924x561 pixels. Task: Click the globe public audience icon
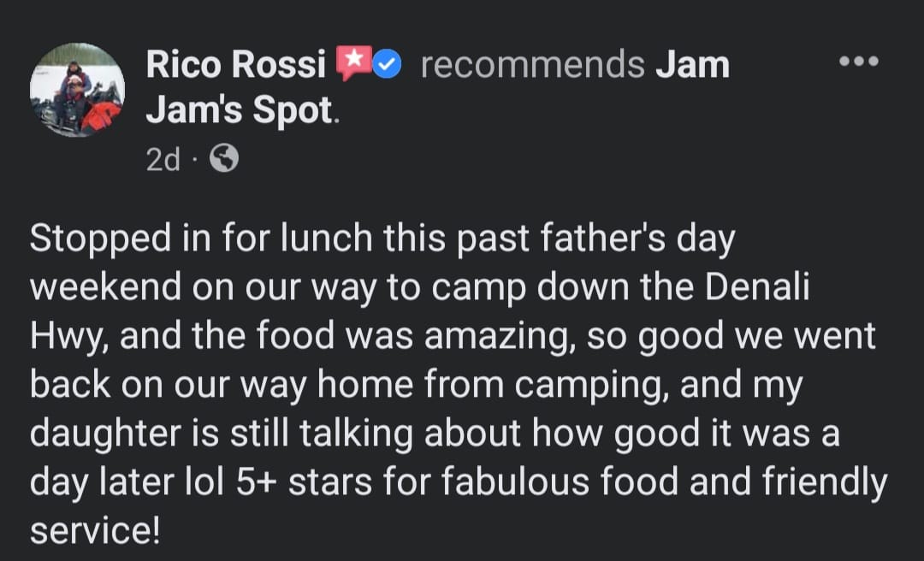coord(223,159)
